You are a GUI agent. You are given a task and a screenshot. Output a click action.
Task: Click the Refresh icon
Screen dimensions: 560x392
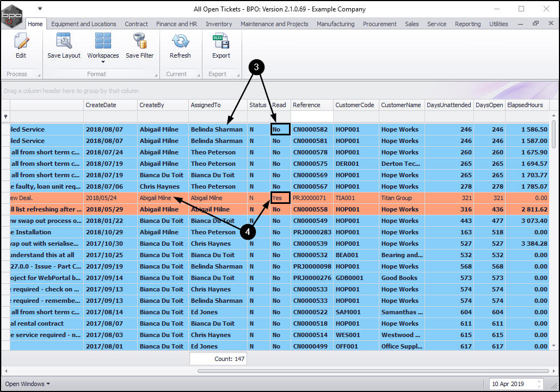pos(180,42)
